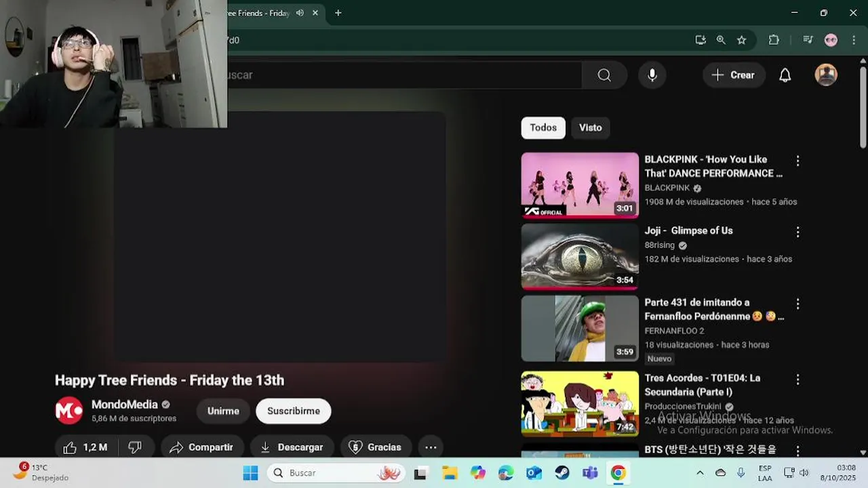Click the Tres Acordes cartoon thumbnail
This screenshot has width=868, height=488.
(580, 403)
